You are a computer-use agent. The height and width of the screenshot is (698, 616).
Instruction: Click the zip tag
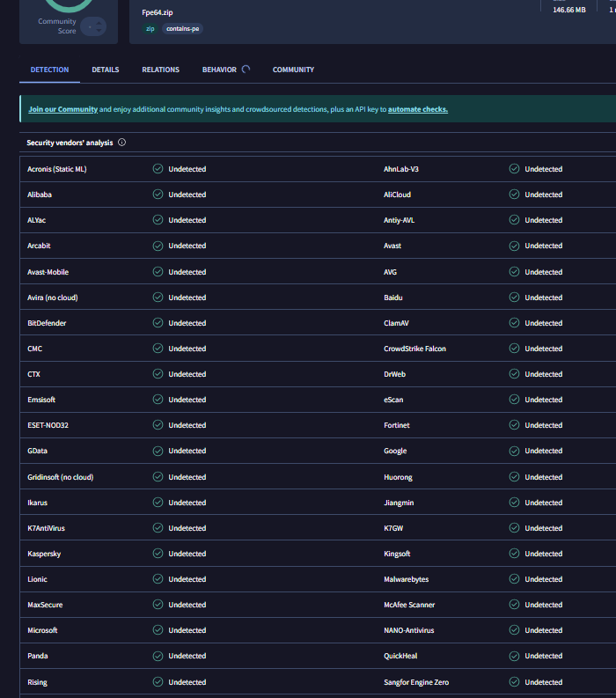pyautogui.click(x=150, y=29)
